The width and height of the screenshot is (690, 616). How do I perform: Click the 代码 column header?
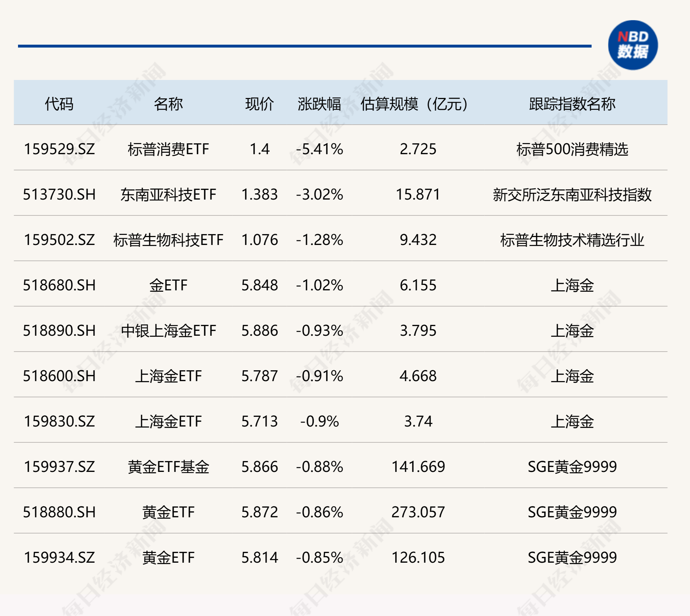tap(59, 104)
